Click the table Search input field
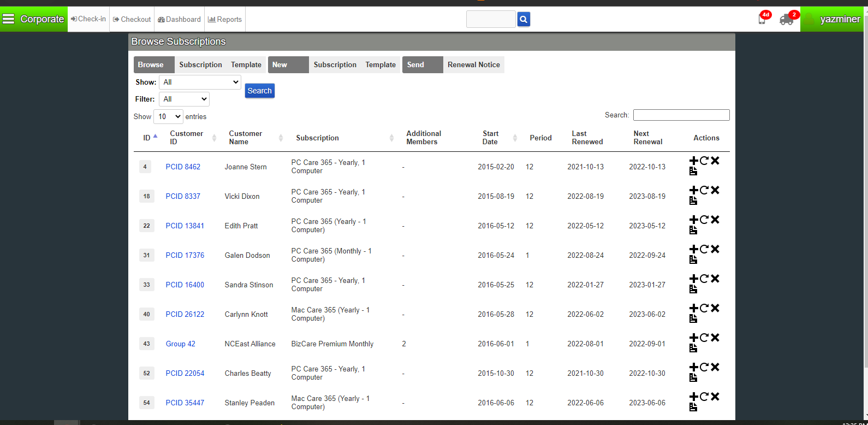The image size is (868, 425). coord(681,115)
